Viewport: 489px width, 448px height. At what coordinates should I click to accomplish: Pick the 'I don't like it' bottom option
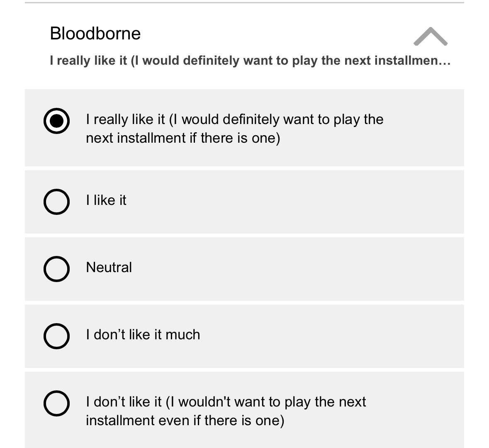tap(56, 402)
